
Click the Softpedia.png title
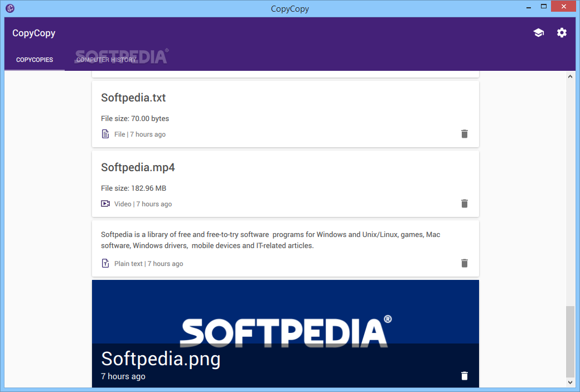click(161, 359)
